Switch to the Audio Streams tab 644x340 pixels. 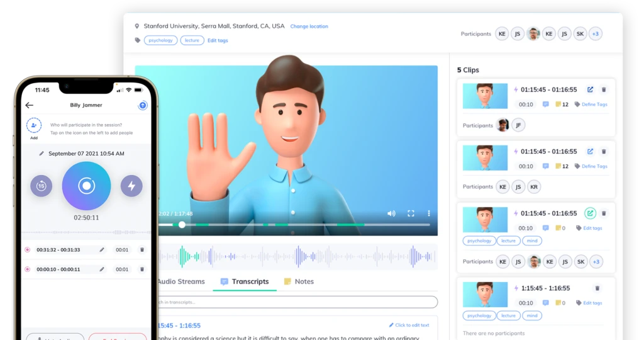pyautogui.click(x=180, y=281)
